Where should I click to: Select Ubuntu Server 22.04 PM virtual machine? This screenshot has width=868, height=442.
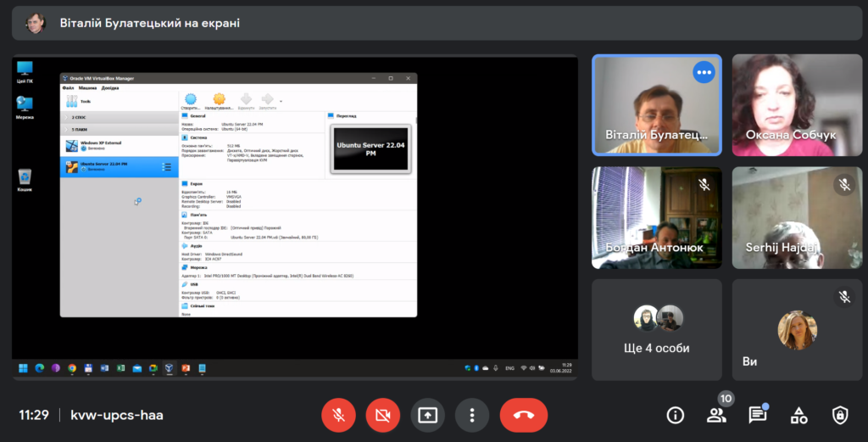tap(119, 167)
